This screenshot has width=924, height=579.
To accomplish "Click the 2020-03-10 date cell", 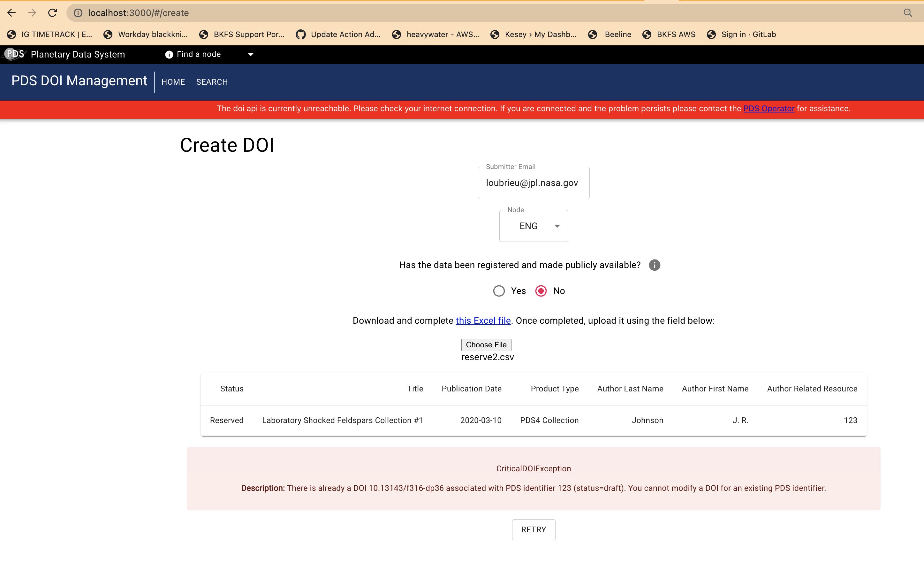I will coord(481,421).
